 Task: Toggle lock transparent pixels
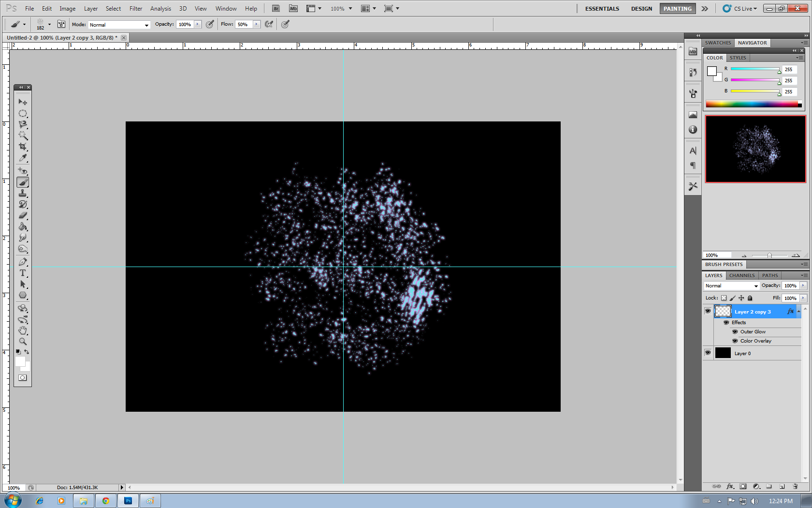tap(724, 298)
